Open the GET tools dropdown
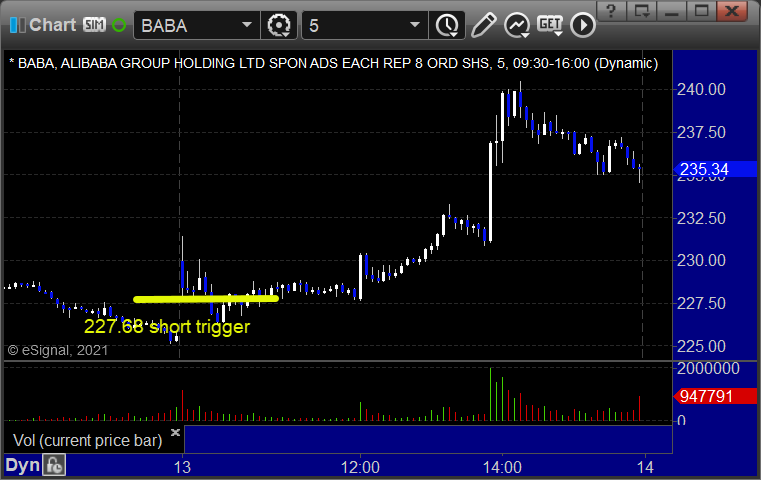This screenshot has width=761, height=480. tap(550, 25)
